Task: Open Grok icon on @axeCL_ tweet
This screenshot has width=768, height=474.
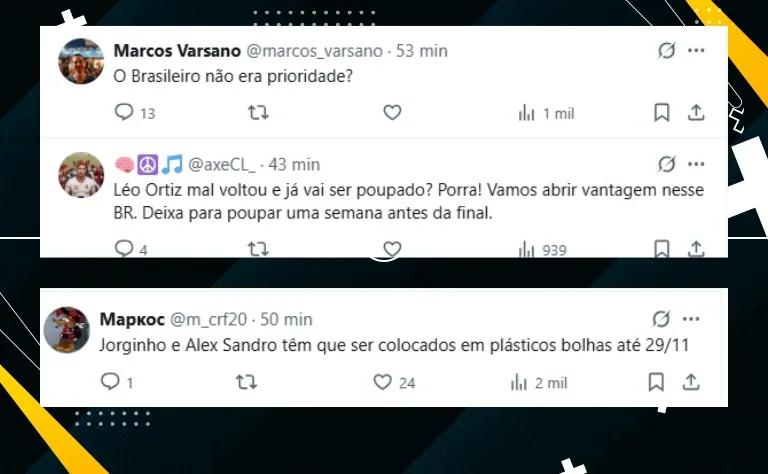Action: 666,164
